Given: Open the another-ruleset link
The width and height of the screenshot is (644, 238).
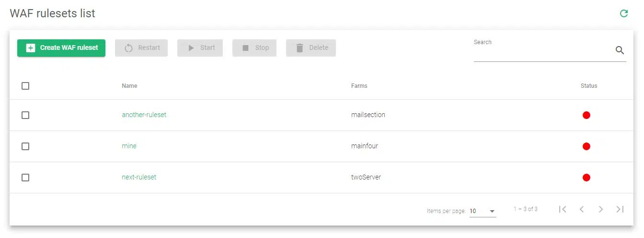Looking at the screenshot, I should point(144,115).
